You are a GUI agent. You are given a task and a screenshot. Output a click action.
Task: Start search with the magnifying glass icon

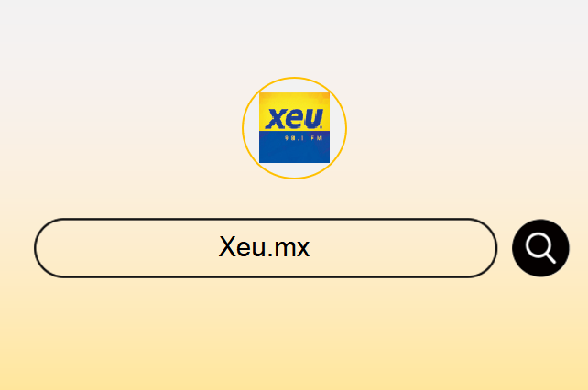[x=540, y=248]
